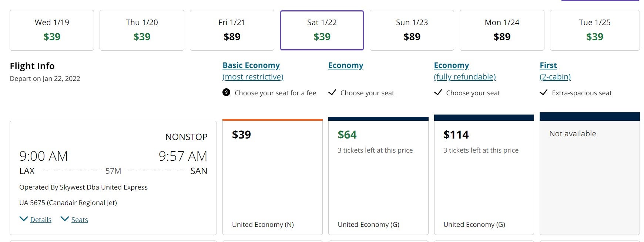Image resolution: width=644 pixels, height=242 pixels.
Task: Click the Seats chevron icon
Action: point(64,219)
